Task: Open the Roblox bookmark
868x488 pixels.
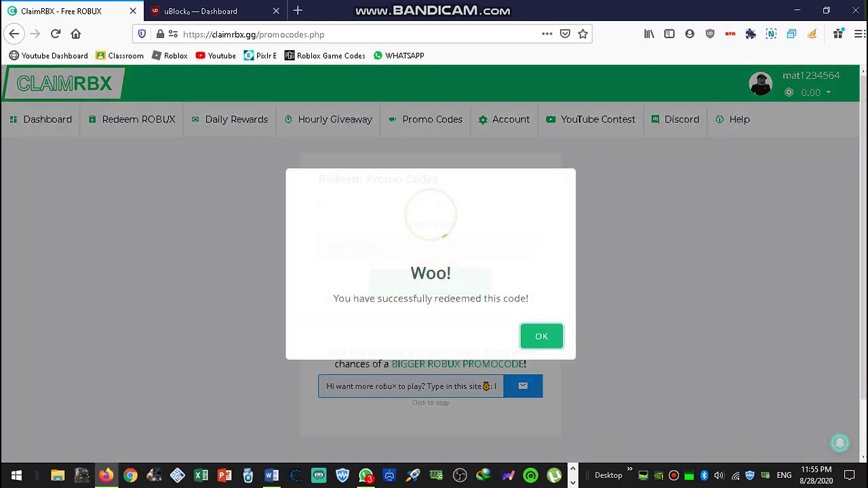Action: click(x=170, y=56)
